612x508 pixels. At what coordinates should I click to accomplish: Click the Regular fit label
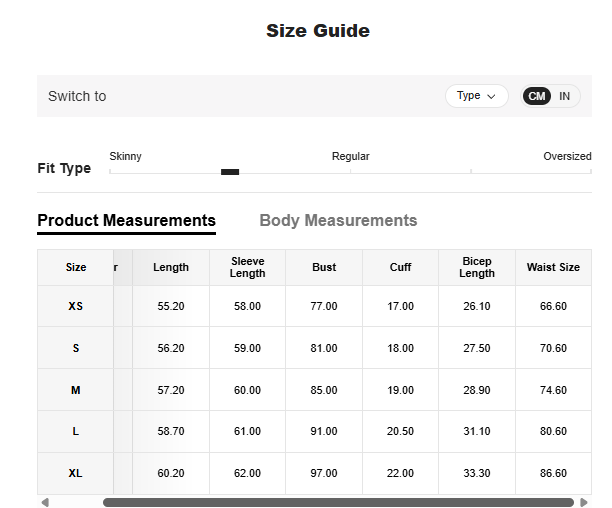click(351, 156)
